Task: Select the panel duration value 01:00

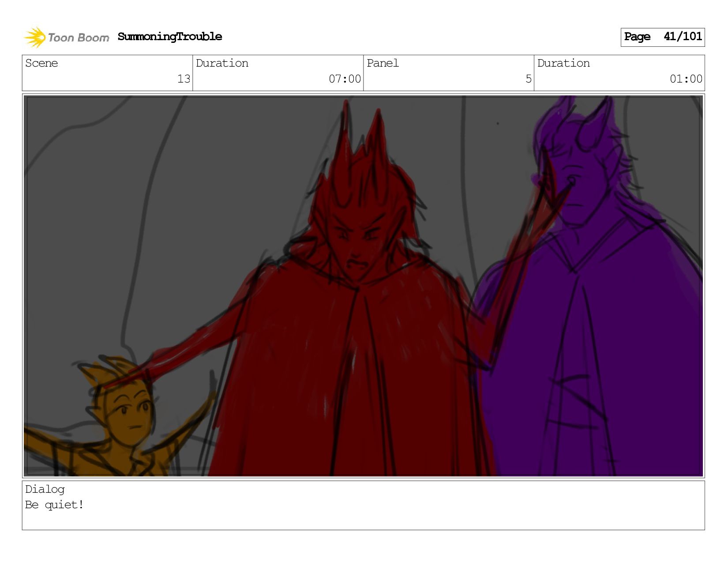Action: 686,79
